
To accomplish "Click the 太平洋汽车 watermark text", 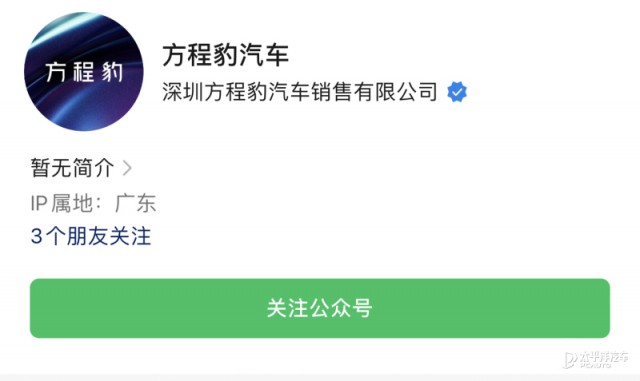I will pos(604,358).
